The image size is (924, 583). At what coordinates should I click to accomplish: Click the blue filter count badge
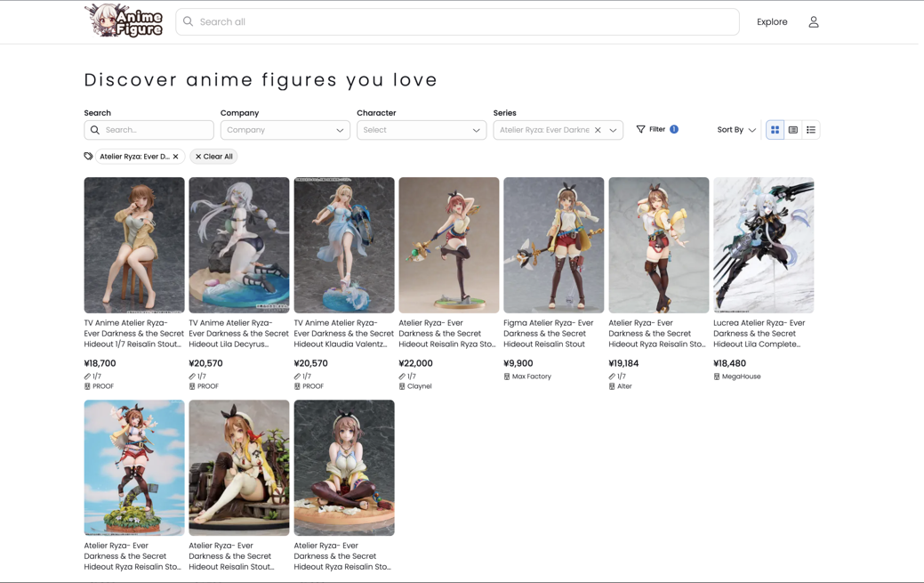(x=674, y=129)
